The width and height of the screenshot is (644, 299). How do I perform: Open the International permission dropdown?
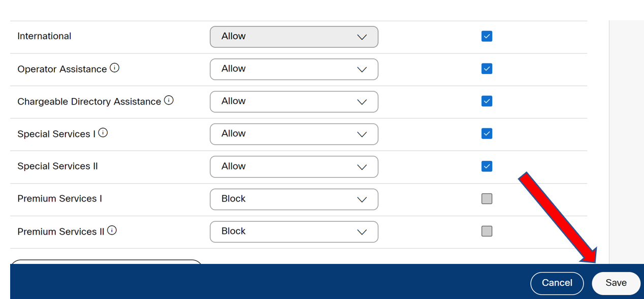click(x=294, y=37)
